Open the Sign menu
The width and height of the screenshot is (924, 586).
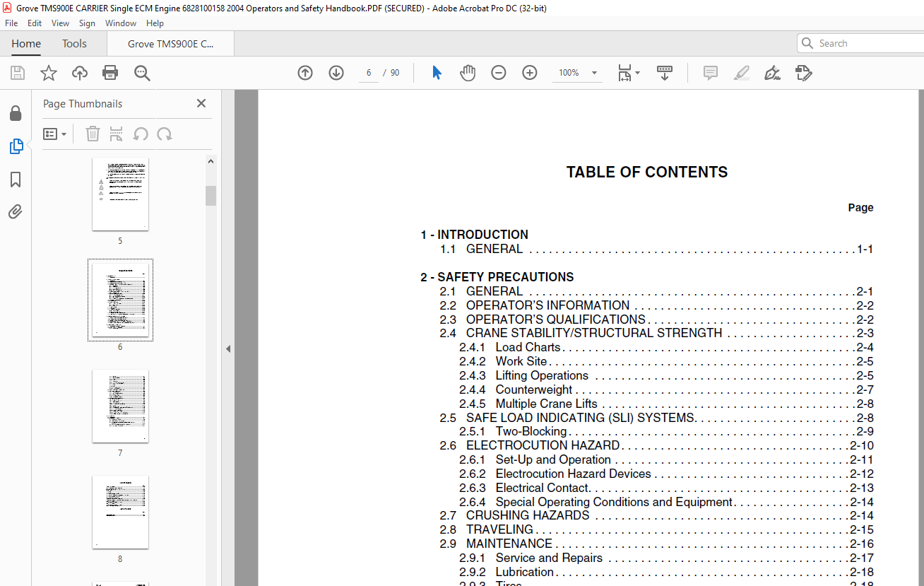point(87,23)
